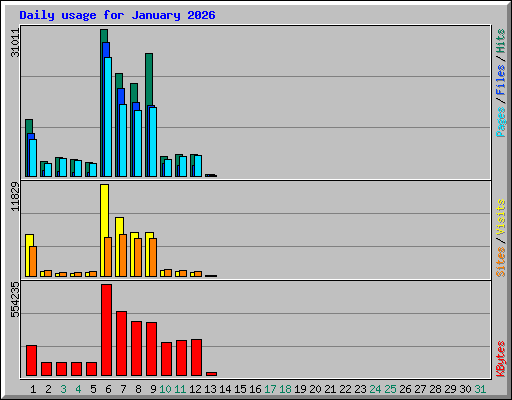Click day label 22 on the x-axis
Screen dimensions: 512x400
pos(345,389)
